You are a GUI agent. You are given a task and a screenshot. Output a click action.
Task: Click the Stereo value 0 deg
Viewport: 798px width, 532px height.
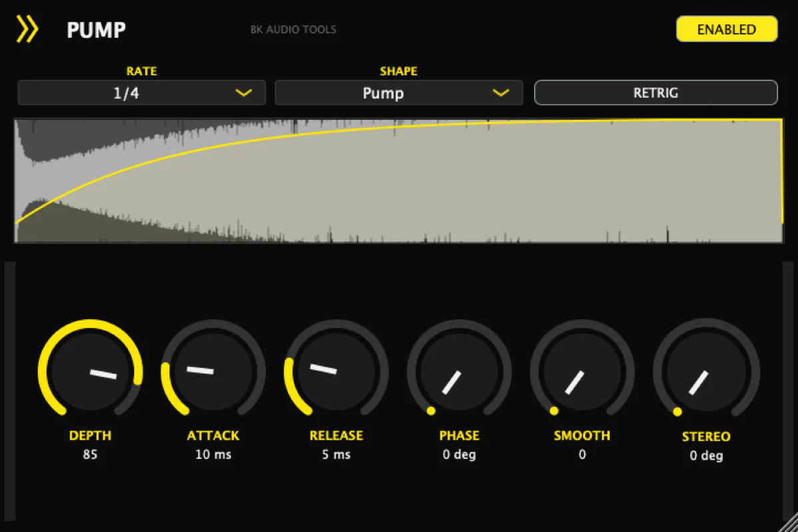point(706,456)
